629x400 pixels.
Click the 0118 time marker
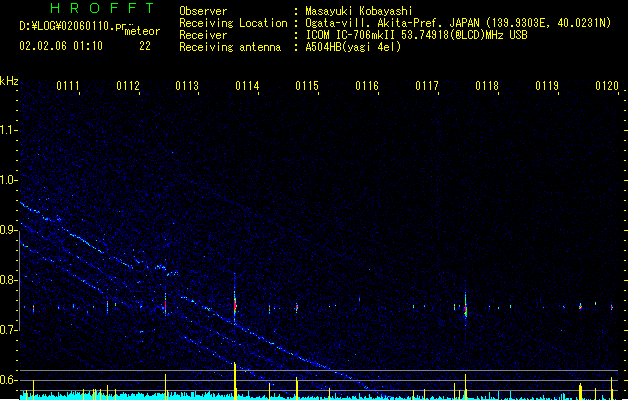(487, 86)
